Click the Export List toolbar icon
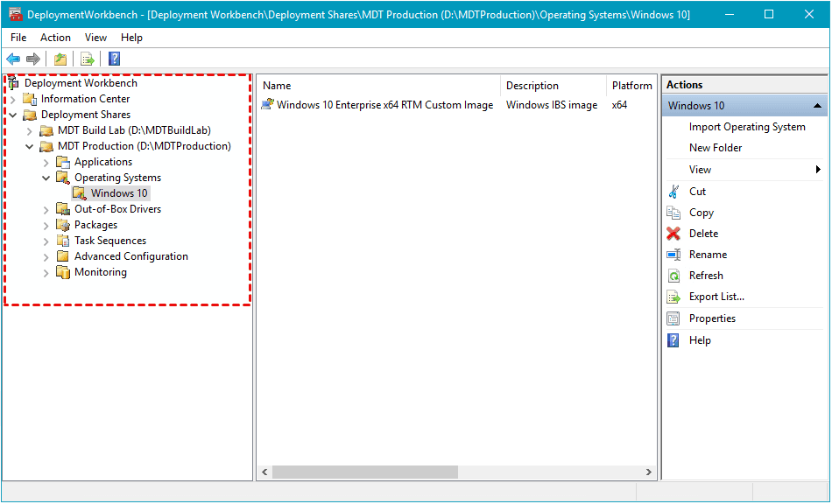The image size is (832, 504). [88, 59]
